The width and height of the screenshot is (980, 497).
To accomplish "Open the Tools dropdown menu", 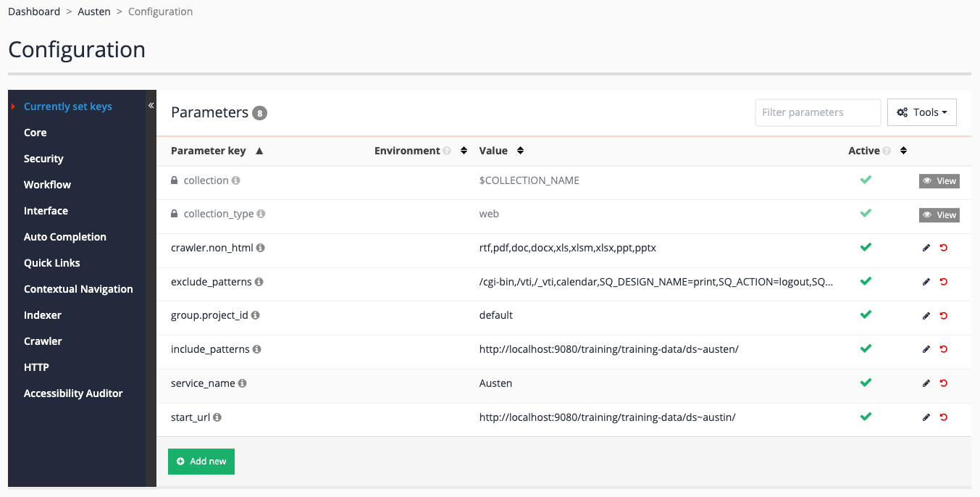I will [921, 112].
